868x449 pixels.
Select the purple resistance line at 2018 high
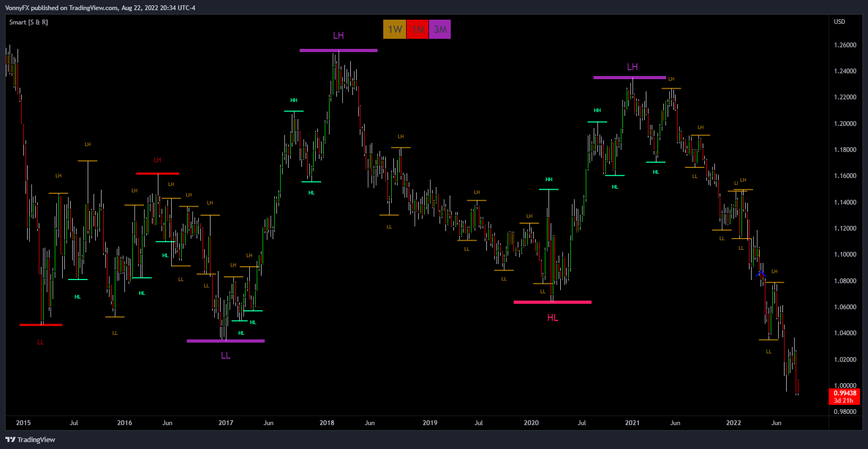coord(339,50)
